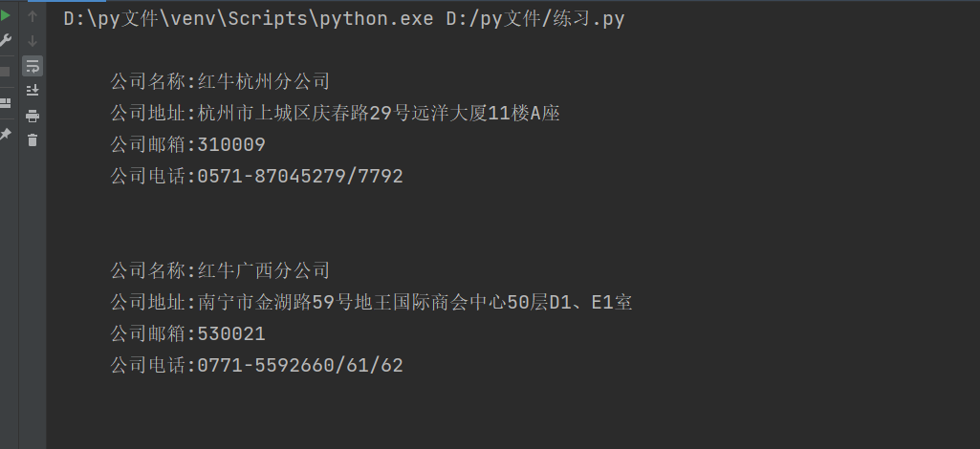Click the postcode line 530021
Image resolution: width=980 pixels, height=449 pixels.
coord(187,334)
